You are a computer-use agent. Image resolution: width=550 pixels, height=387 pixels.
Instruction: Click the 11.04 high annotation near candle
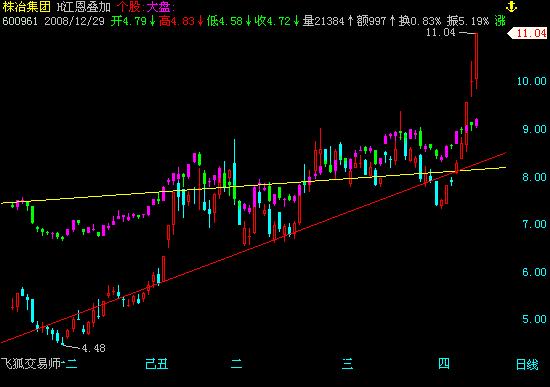click(441, 33)
